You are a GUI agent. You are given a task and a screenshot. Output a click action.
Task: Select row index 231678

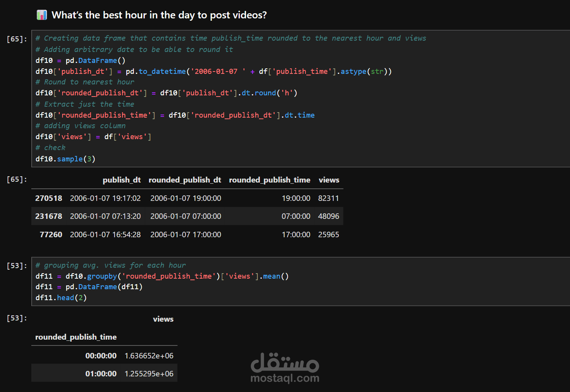coord(49,216)
